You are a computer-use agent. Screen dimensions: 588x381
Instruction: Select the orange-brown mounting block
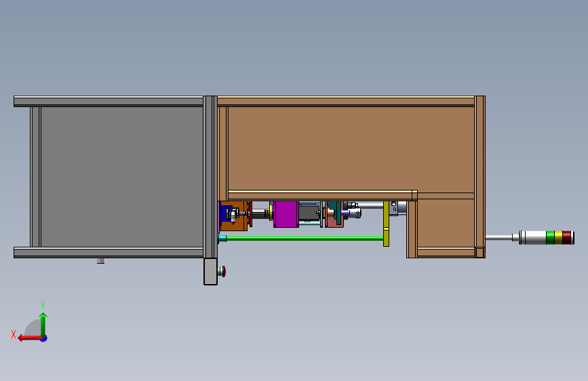(x=239, y=224)
